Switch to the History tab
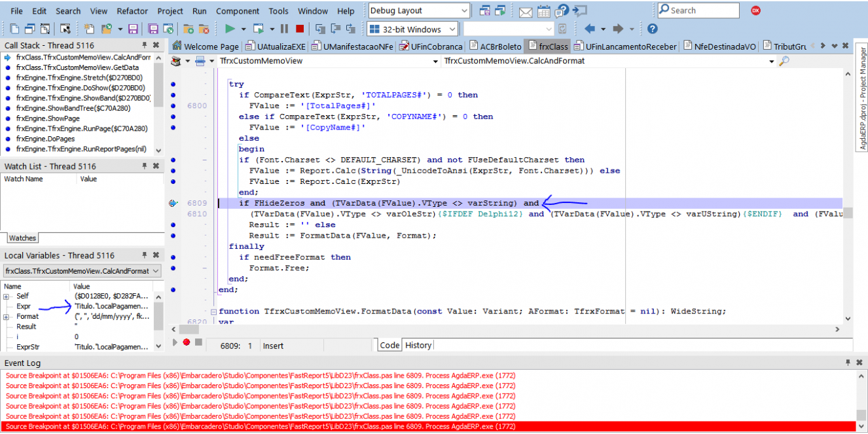 pos(418,345)
